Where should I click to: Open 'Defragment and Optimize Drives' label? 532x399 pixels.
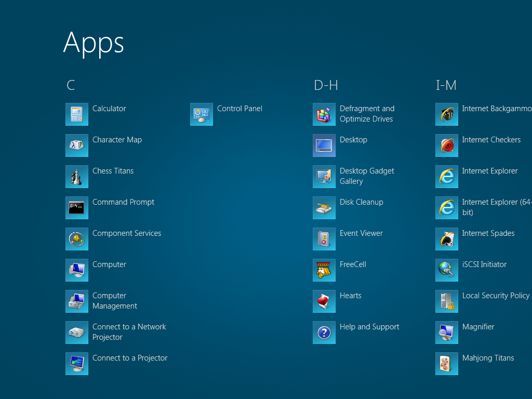click(367, 114)
